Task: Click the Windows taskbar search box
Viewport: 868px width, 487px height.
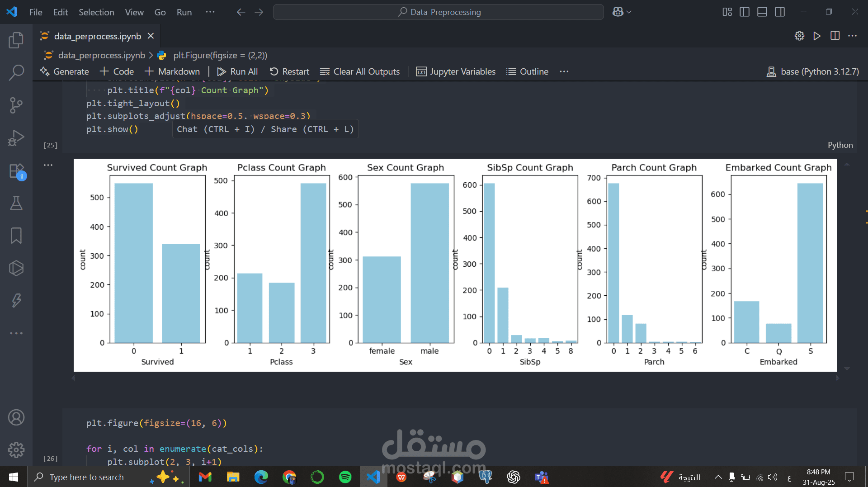Action: pyautogui.click(x=108, y=477)
